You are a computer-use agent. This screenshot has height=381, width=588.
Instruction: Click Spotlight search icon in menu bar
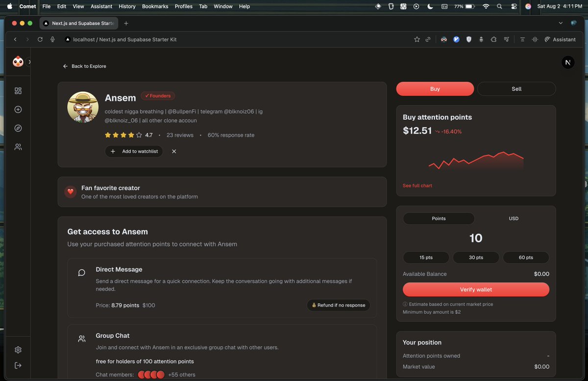[499, 6]
